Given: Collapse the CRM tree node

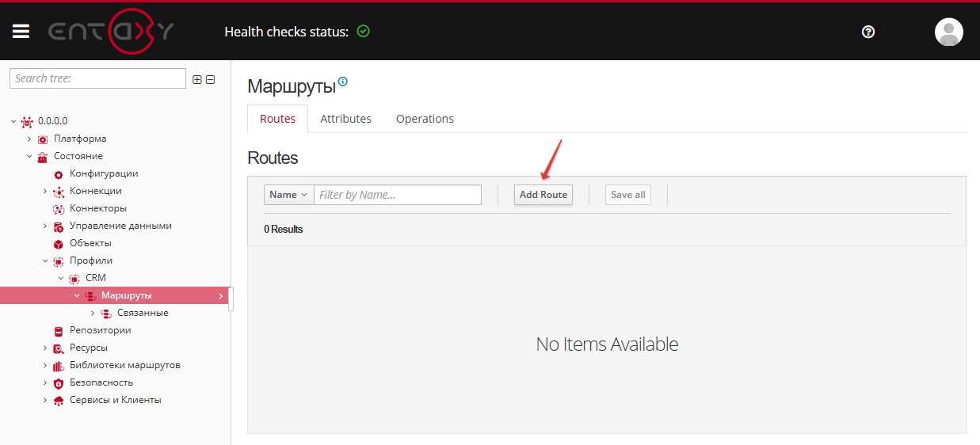Looking at the screenshot, I should pos(61,278).
